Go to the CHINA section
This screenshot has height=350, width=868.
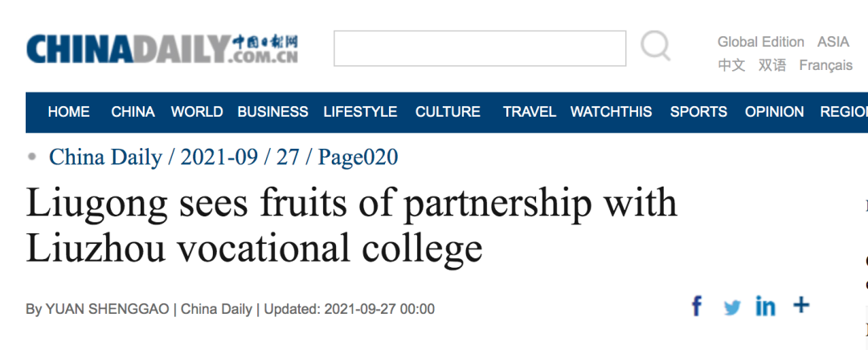(133, 112)
